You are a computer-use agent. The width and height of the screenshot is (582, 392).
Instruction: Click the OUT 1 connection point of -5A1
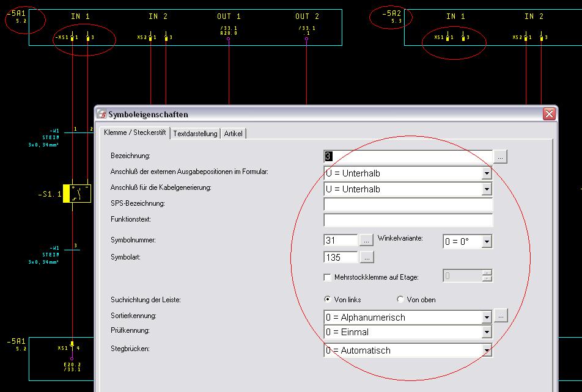click(229, 38)
